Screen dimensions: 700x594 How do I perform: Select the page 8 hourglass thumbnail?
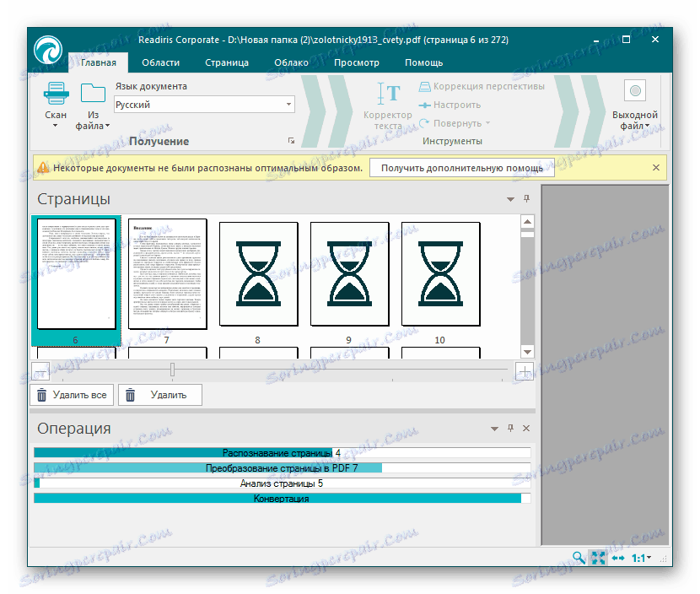point(258,273)
